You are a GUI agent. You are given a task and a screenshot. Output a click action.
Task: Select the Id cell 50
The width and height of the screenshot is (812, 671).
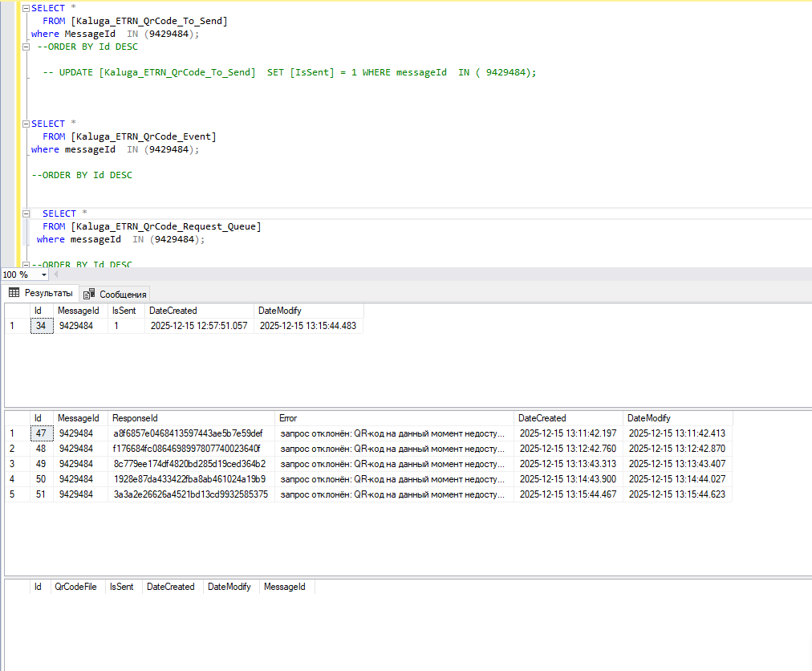pyautogui.click(x=42, y=479)
